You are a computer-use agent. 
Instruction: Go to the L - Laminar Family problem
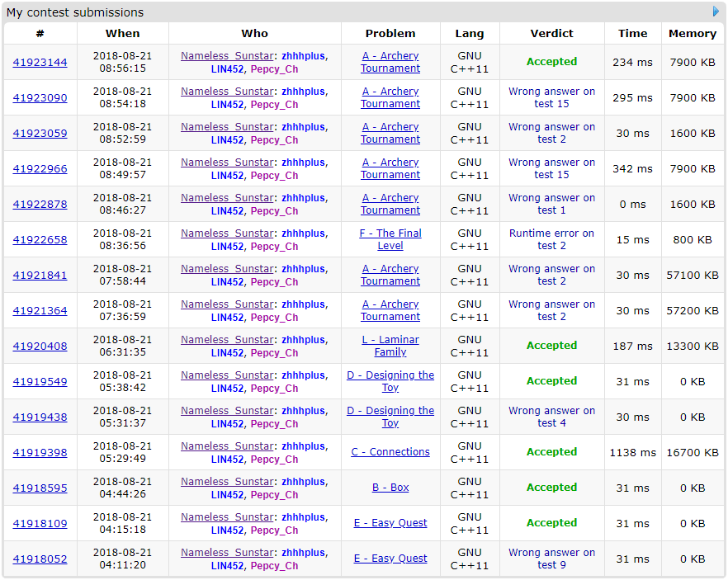pos(390,346)
